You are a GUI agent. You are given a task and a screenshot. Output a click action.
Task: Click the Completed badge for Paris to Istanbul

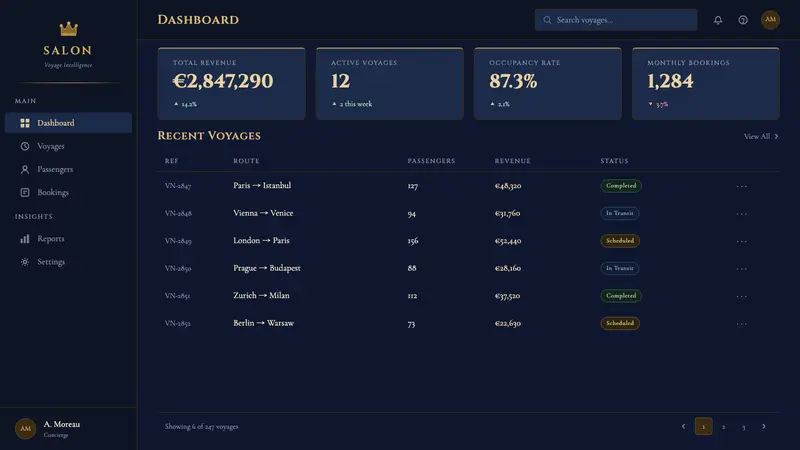click(x=621, y=186)
